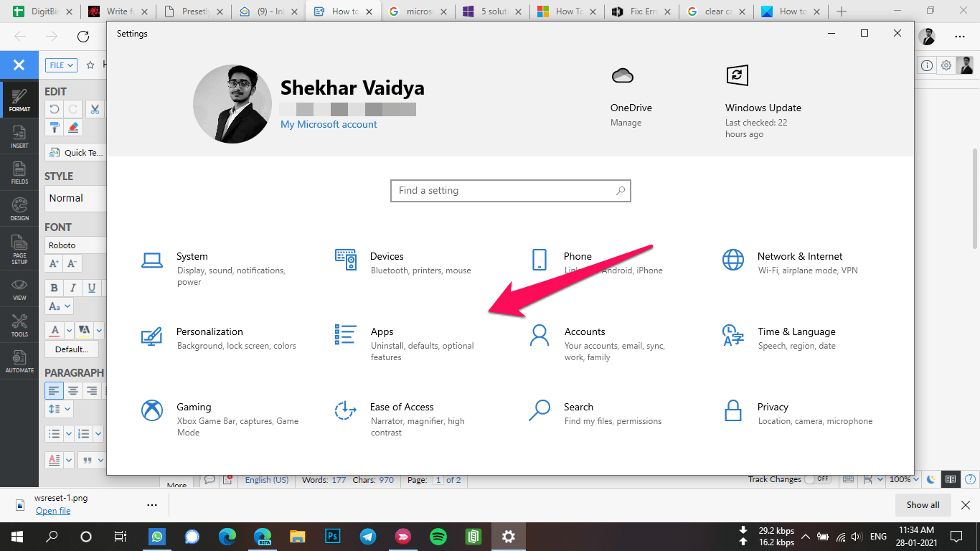
Task: Switch to the View panel
Action: click(x=19, y=289)
